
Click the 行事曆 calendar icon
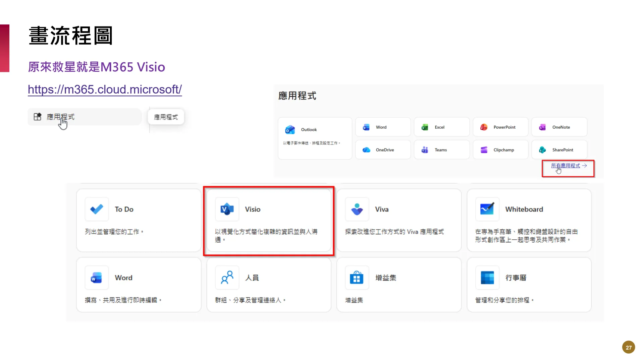click(487, 278)
